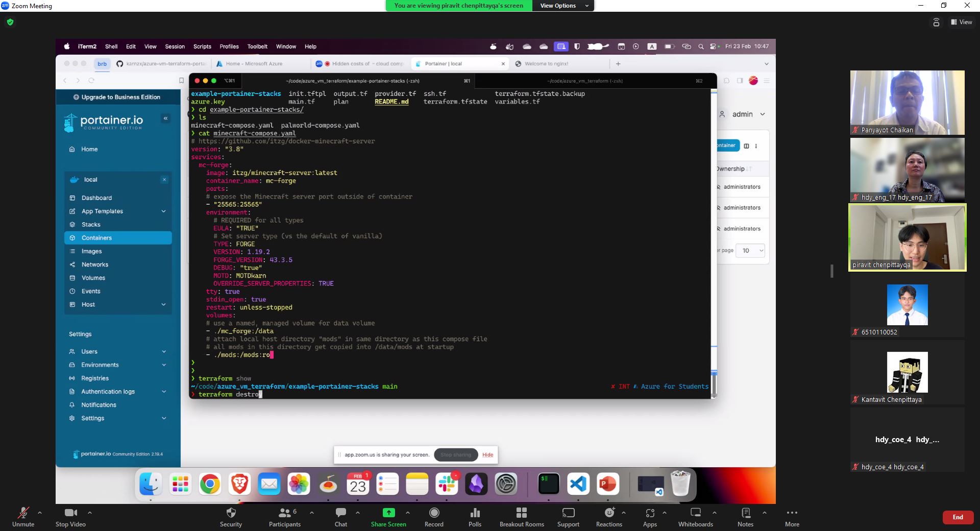Open the Participants panel
The width and height of the screenshot is (980, 531).
[x=284, y=513]
